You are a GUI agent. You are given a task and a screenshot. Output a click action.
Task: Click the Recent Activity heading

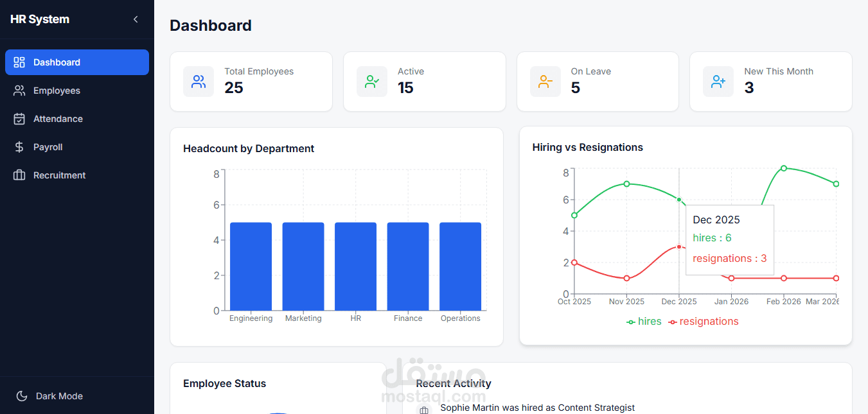(x=454, y=383)
